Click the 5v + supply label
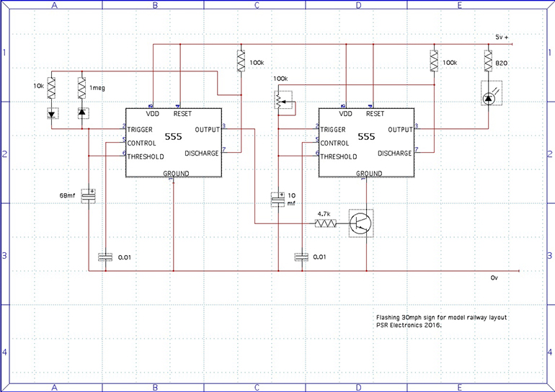Image resolution: width=555 pixels, height=392 pixels. tap(502, 36)
